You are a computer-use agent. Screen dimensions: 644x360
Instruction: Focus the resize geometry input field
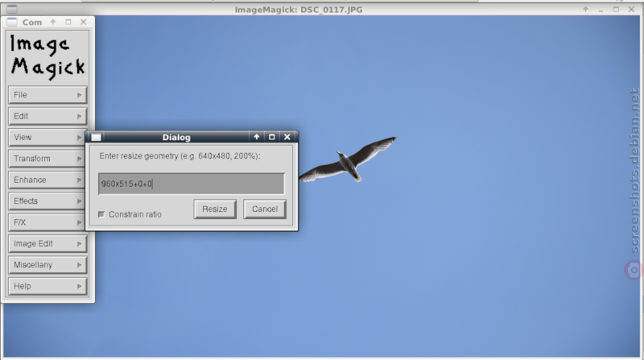point(191,184)
